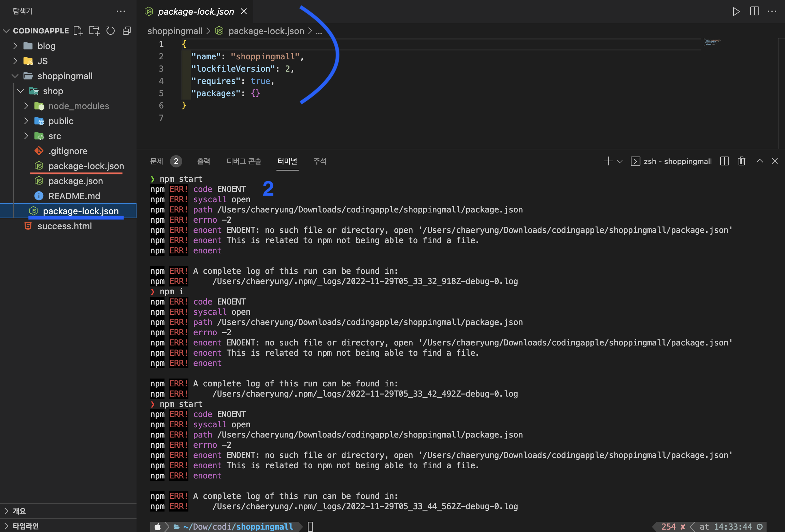Image resolution: width=785 pixels, height=532 pixels.
Task: Refresh the explorer file tree
Action: 110,31
